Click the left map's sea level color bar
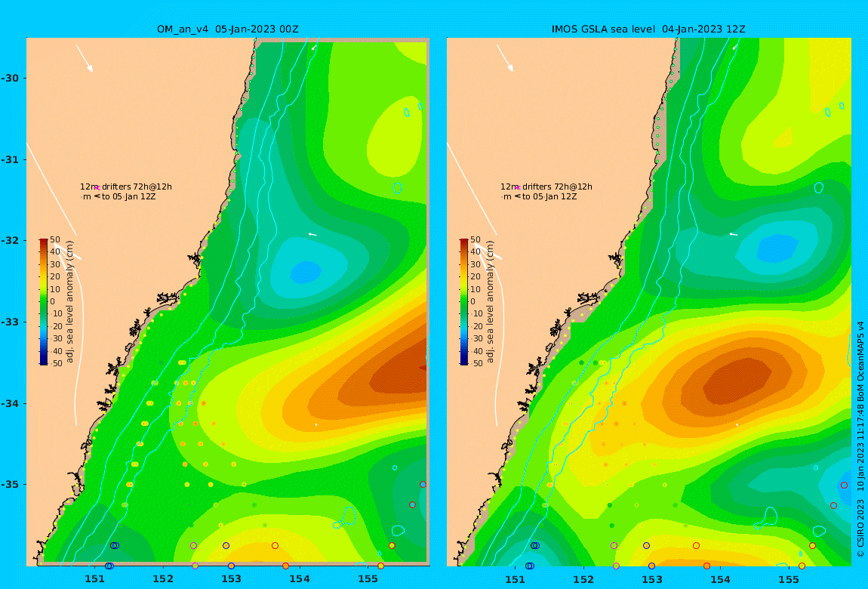 43,302
